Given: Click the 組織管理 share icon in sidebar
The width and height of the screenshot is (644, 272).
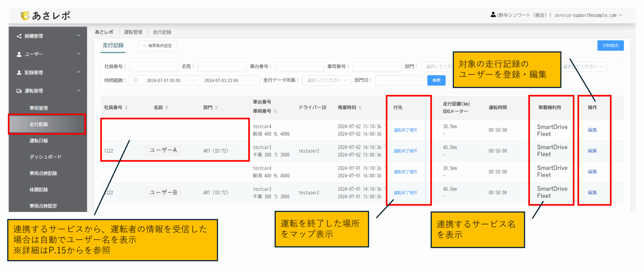Looking at the screenshot, I should pyautogui.click(x=19, y=36).
